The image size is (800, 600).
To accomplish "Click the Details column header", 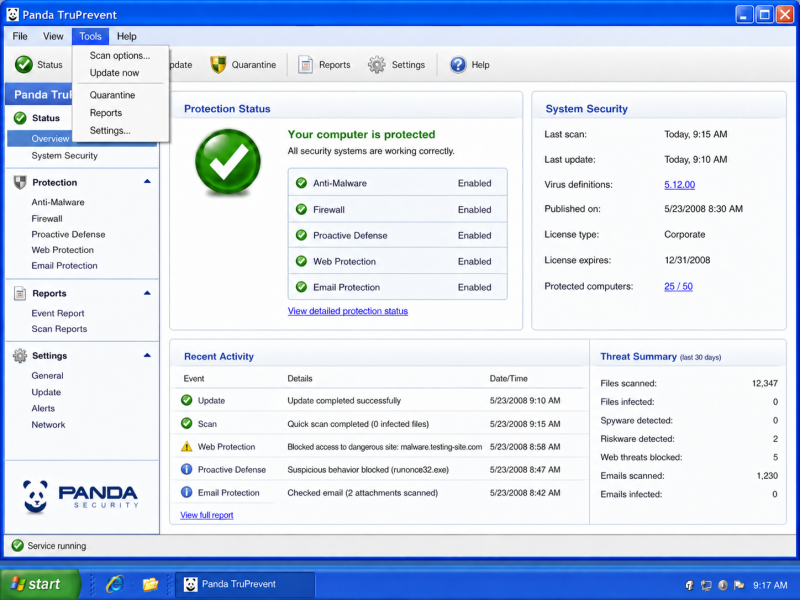I will coord(299,379).
